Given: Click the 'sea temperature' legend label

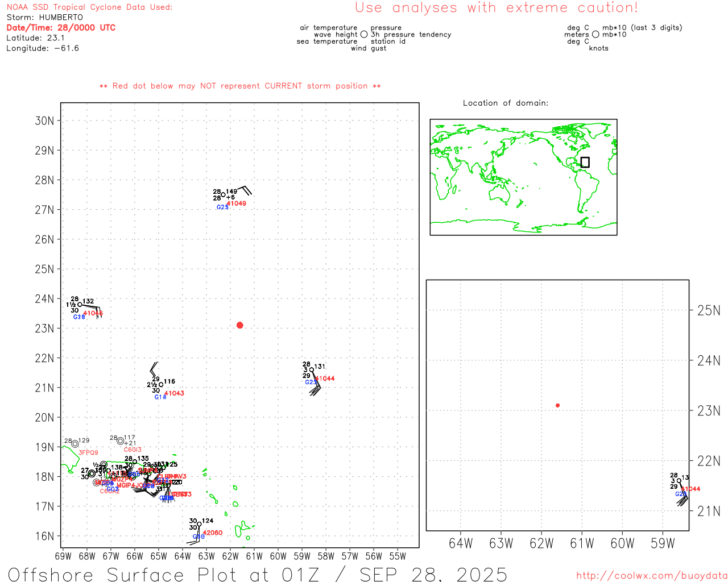Looking at the screenshot, I should point(327,41).
